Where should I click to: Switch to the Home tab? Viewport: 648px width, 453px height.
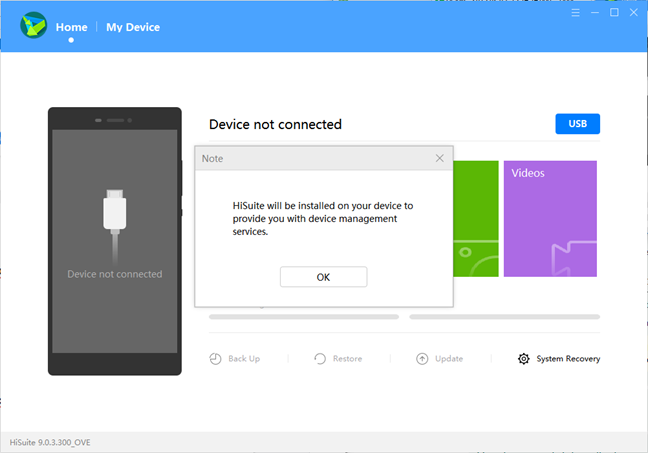click(x=71, y=27)
